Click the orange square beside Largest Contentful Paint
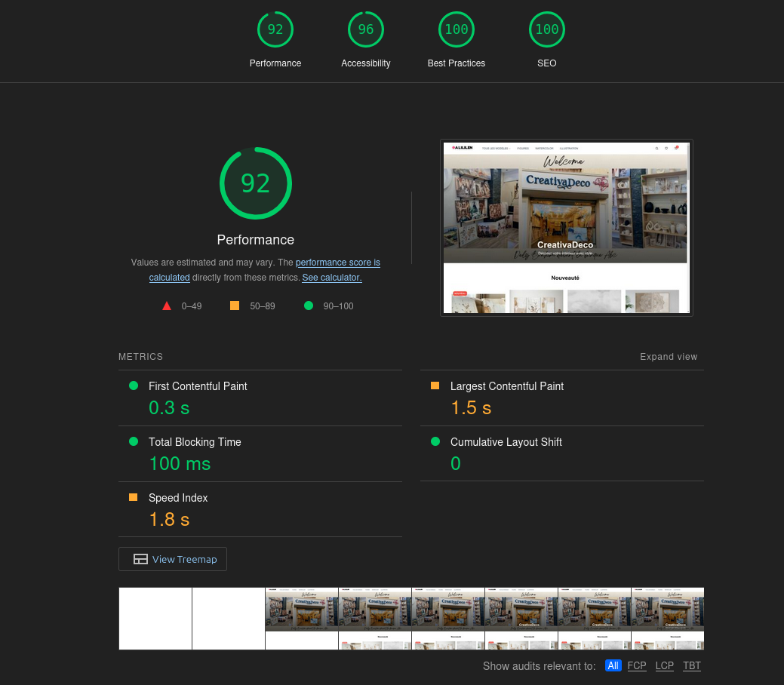Image resolution: width=784 pixels, height=685 pixels. click(435, 386)
